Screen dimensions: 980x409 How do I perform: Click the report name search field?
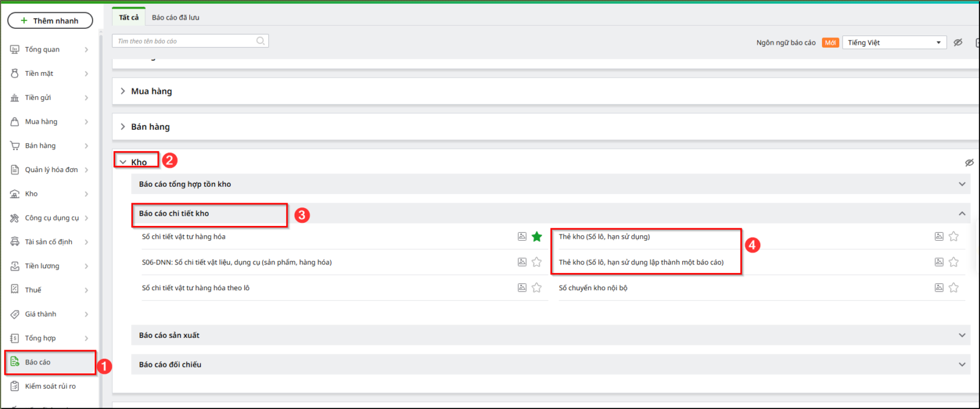coord(184,41)
